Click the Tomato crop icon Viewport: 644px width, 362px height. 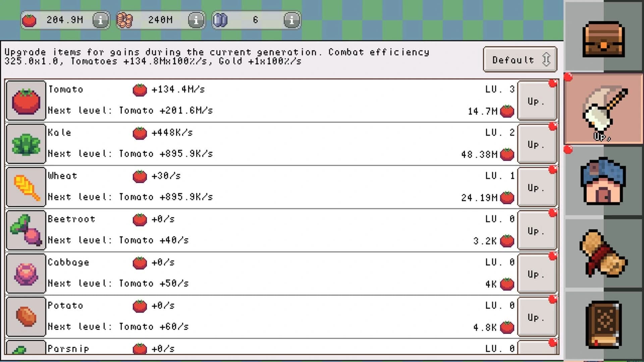pyautogui.click(x=25, y=100)
